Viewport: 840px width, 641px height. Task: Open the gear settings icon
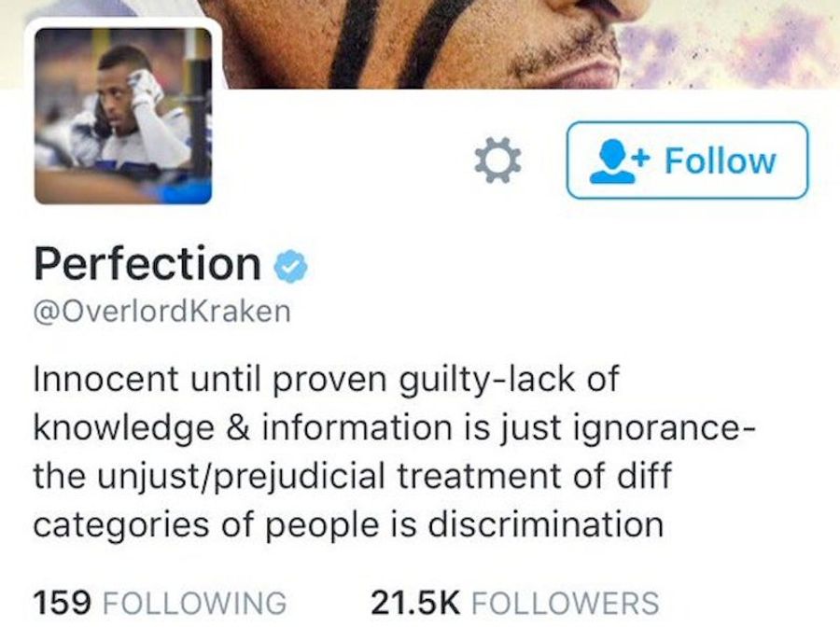tap(497, 160)
